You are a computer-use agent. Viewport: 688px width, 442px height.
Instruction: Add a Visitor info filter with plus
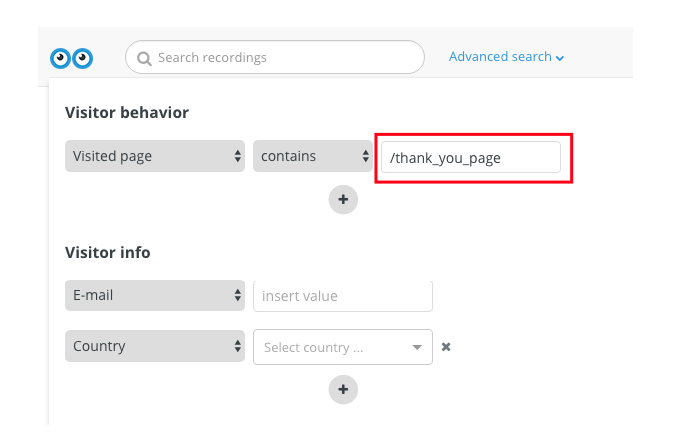(343, 389)
